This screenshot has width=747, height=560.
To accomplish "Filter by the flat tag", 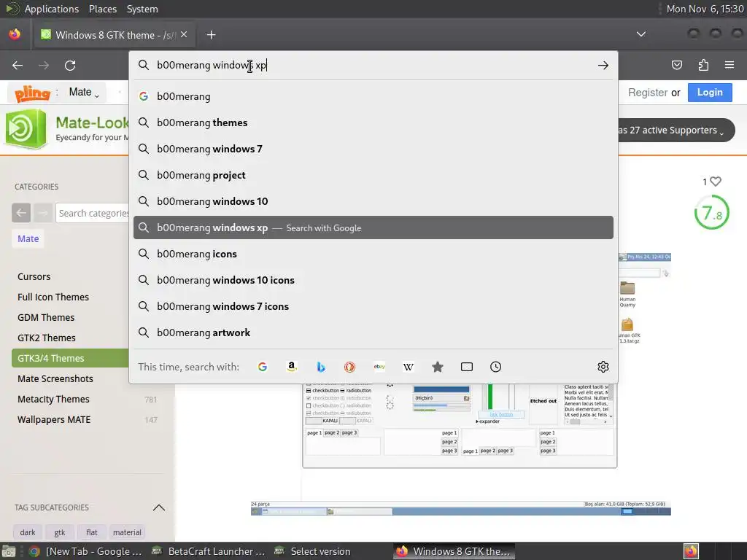I will [91, 532].
